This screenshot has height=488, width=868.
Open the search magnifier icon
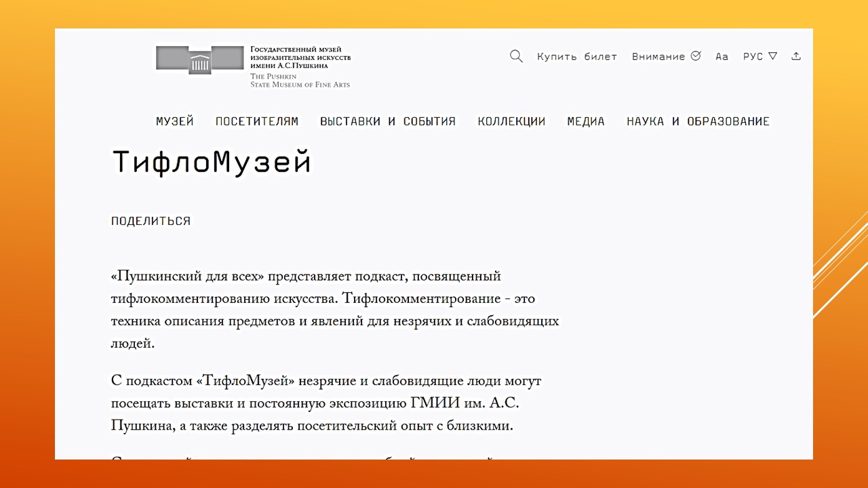tap(516, 56)
